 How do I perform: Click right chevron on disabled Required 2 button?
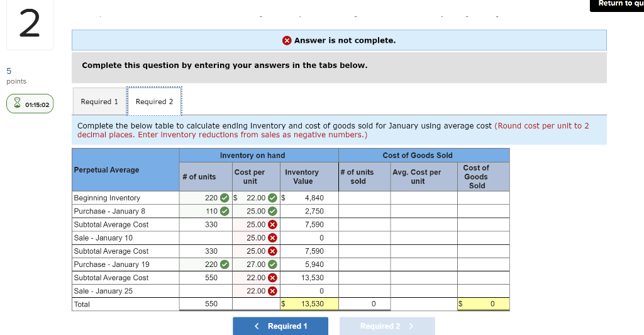[x=411, y=326]
